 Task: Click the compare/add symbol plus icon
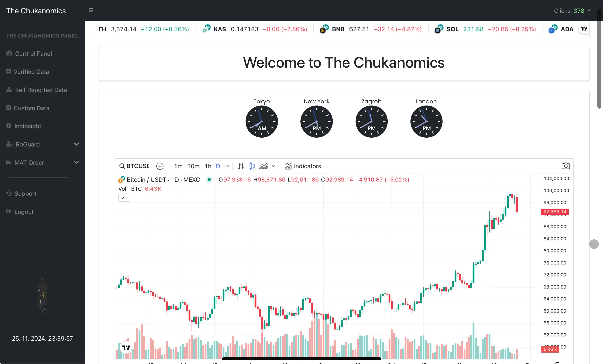[x=160, y=166]
